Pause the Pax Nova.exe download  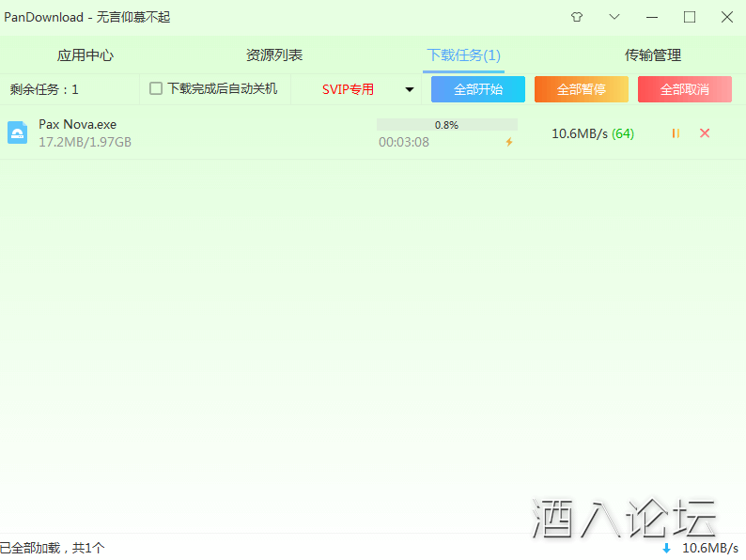tap(676, 133)
